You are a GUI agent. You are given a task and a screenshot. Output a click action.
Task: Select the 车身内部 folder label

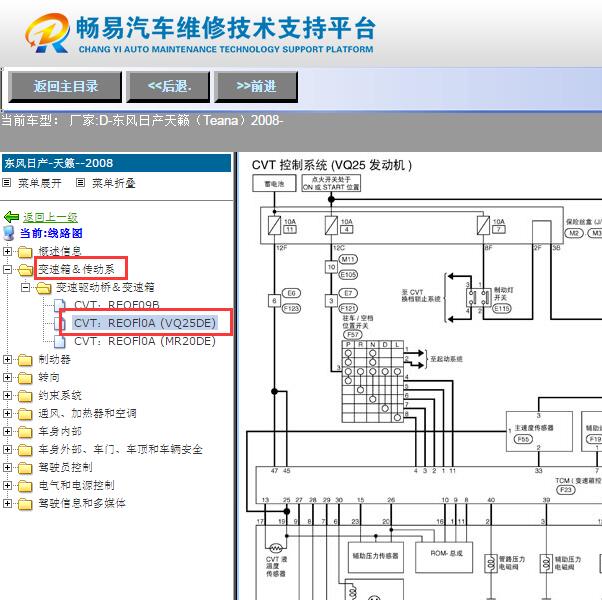pos(60,431)
